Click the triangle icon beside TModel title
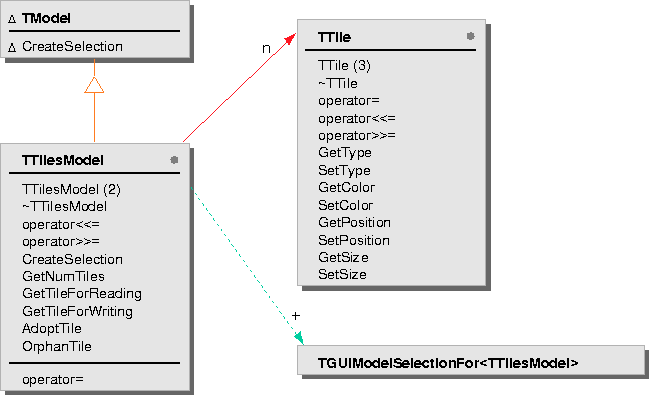This screenshot has width=649, height=395. pos(12,19)
